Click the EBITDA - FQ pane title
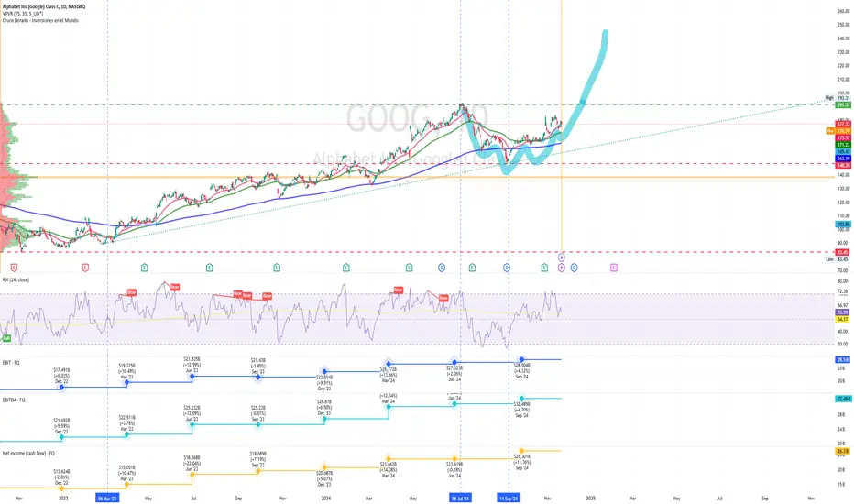This screenshot has height=504, width=854. click(x=14, y=400)
